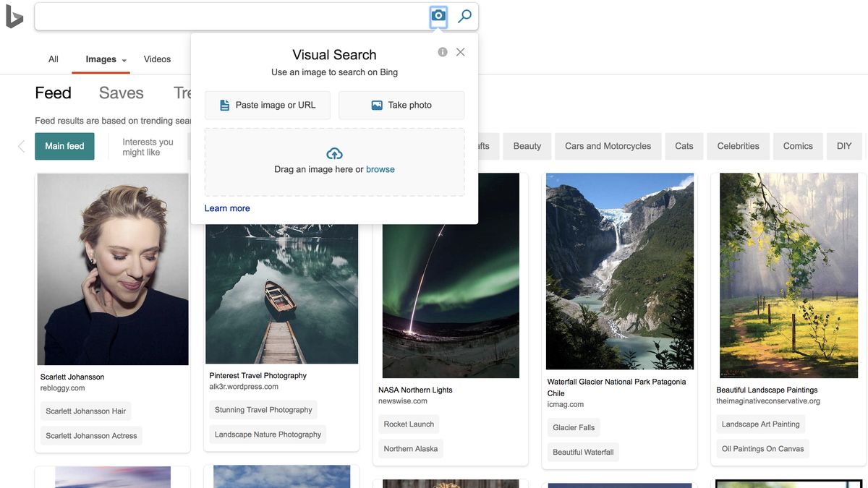868x488 pixels.
Task: Click the Bing logo
Action: coord(13,14)
